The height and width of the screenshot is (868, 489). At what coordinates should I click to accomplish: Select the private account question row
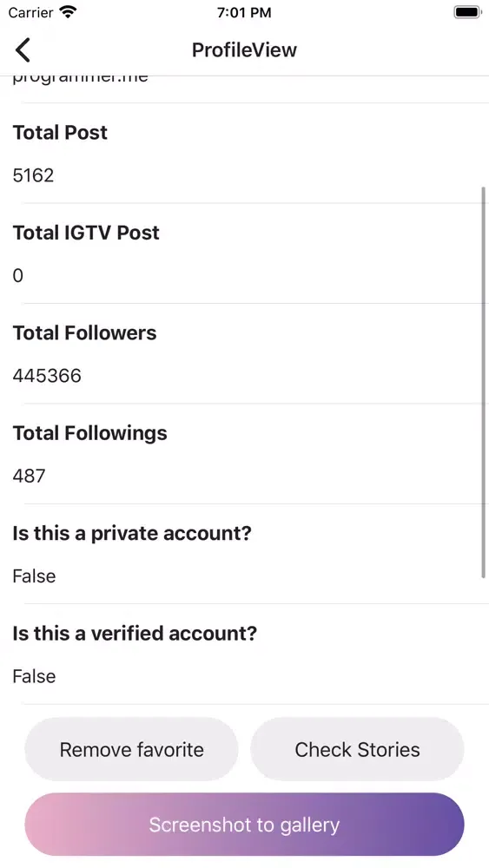pyautogui.click(x=132, y=533)
